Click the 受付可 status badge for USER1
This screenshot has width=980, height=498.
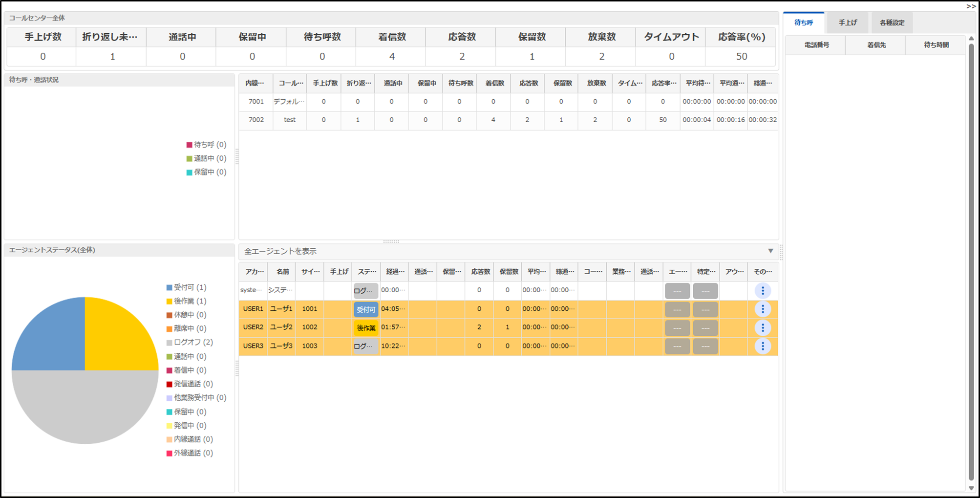click(365, 310)
